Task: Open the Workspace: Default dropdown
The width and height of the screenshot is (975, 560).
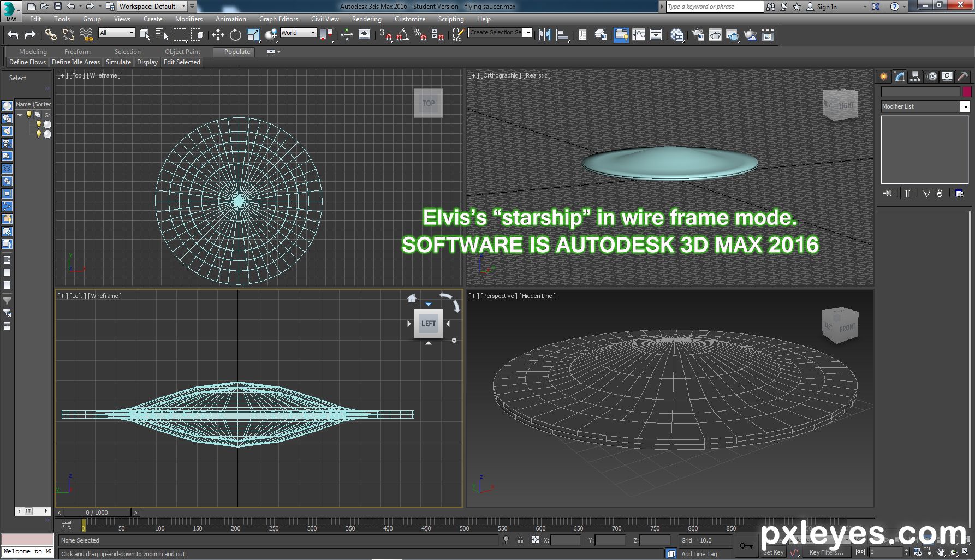Action: pos(153,7)
